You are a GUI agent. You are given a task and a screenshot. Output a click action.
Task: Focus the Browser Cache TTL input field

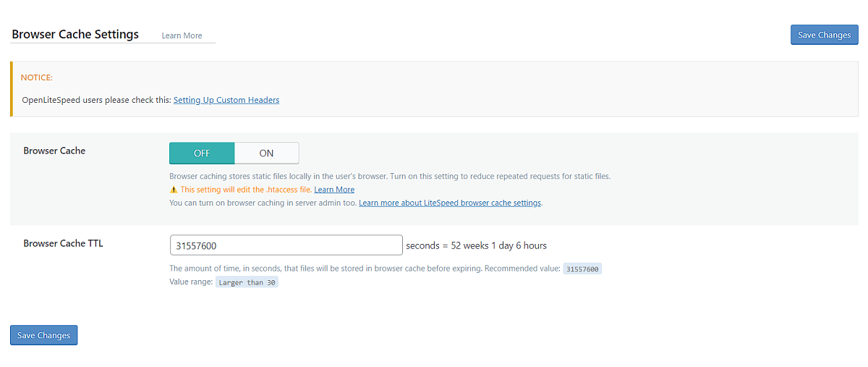click(x=286, y=245)
